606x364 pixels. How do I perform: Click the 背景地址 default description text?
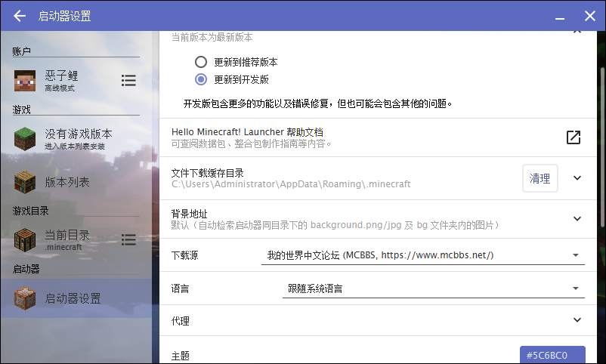coord(335,225)
